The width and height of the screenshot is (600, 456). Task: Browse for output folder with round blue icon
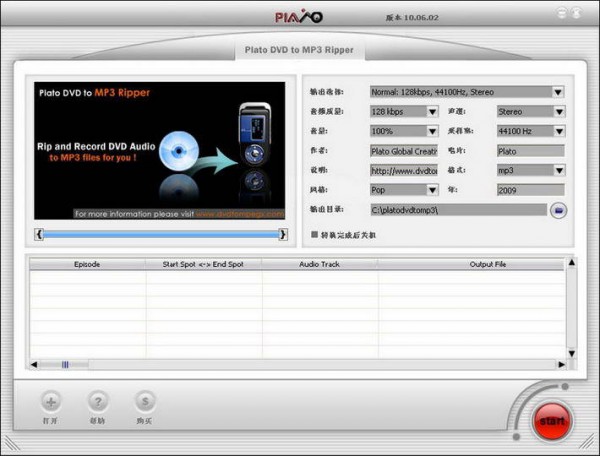[x=559, y=210]
